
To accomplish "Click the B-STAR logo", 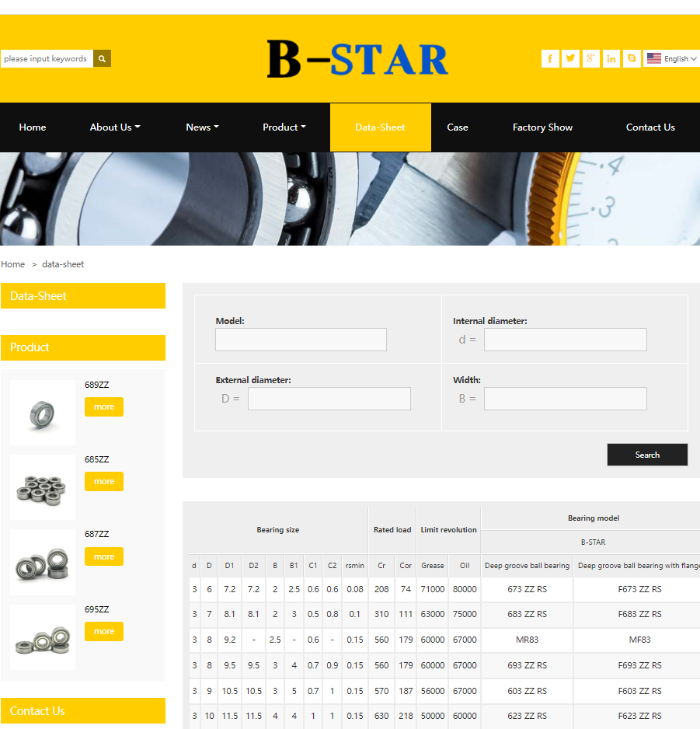I will click(357, 59).
